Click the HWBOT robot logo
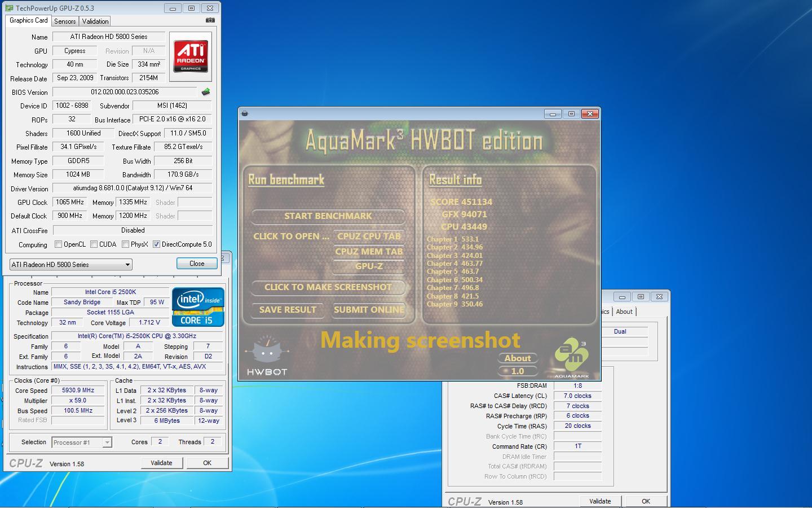Viewport: 812px width, 508px height. (x=267, y=356)
